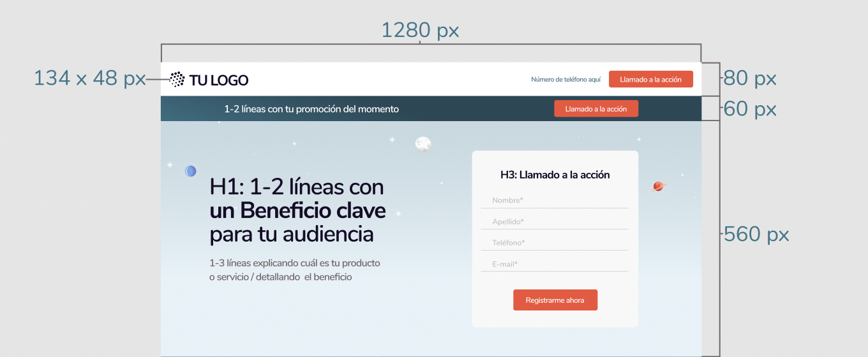
Task: Click the 'Registrarme ahora' button
Action: click(x=555, y=300)
